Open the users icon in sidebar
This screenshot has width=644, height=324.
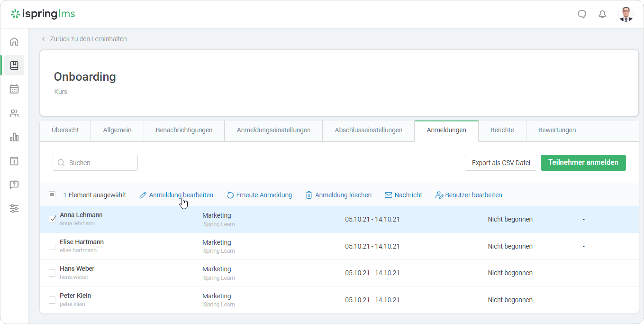point(14,113)
